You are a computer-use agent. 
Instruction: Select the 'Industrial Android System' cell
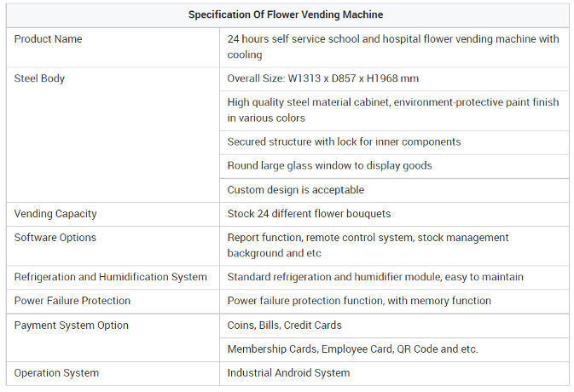coord(288,372)
